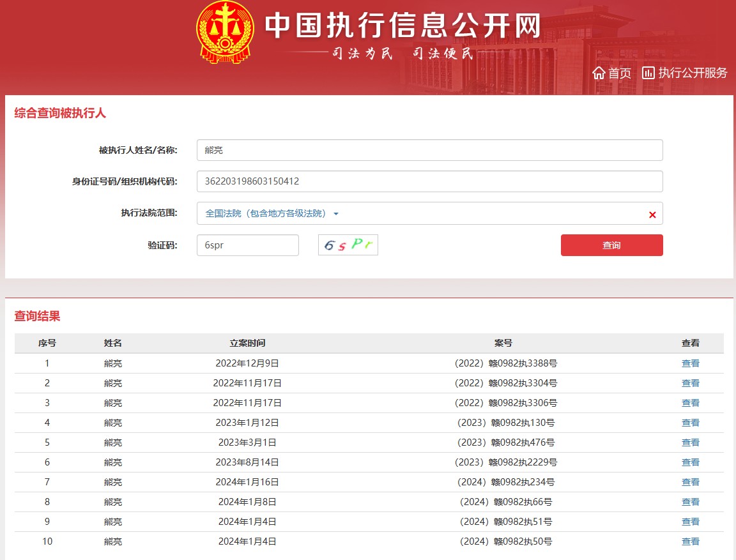View details for case 赣0982执3388号
This screenshot has height=560, width=736.
point(690,363)
